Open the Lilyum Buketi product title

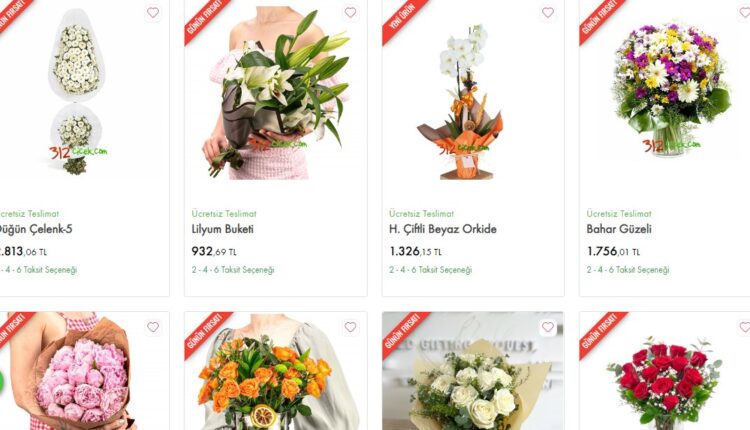pos(223,229)
